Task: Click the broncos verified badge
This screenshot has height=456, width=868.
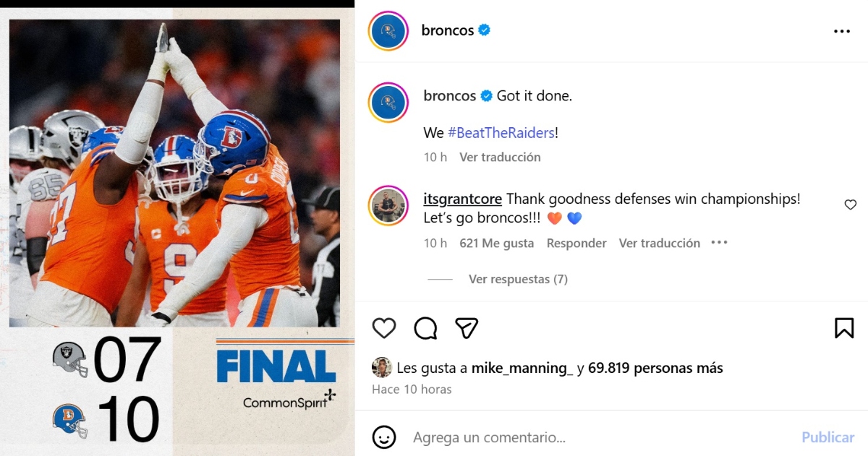Action: pyautogui.click(x=483, y=30)
